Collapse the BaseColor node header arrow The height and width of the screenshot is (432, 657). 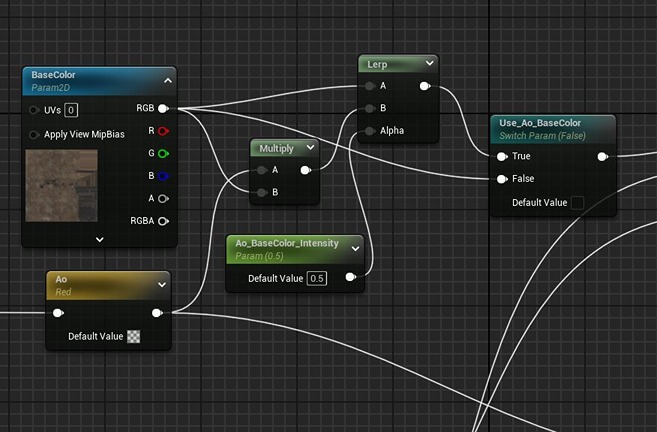coord(168,80)
